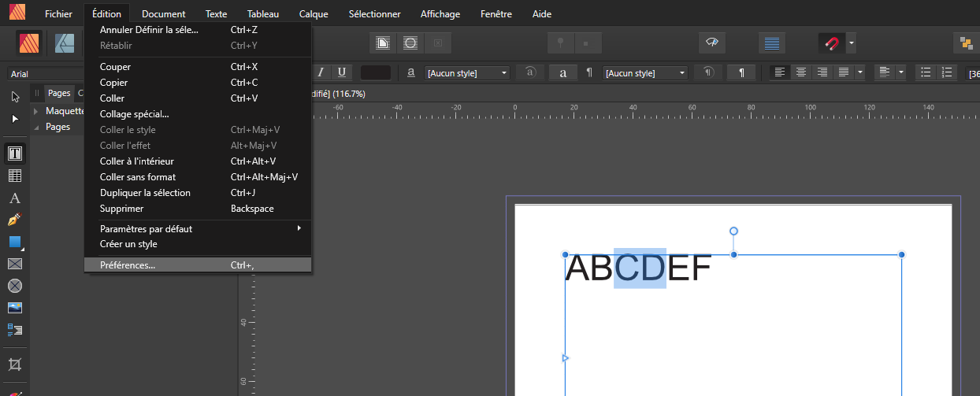The height and width of the screenshot is (396, 980).
Task: Select the Node tool black arrow
Action: [x=15, y=119]
